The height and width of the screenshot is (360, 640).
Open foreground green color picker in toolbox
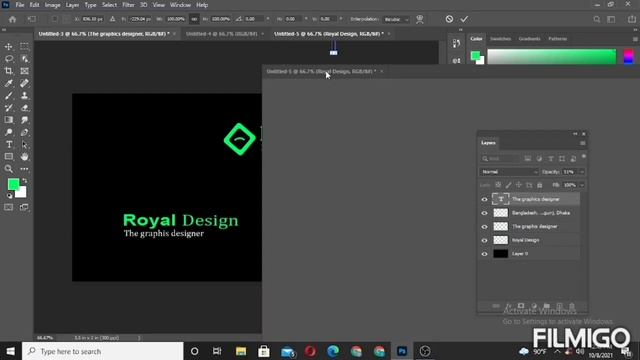click(x=13, y=184)
